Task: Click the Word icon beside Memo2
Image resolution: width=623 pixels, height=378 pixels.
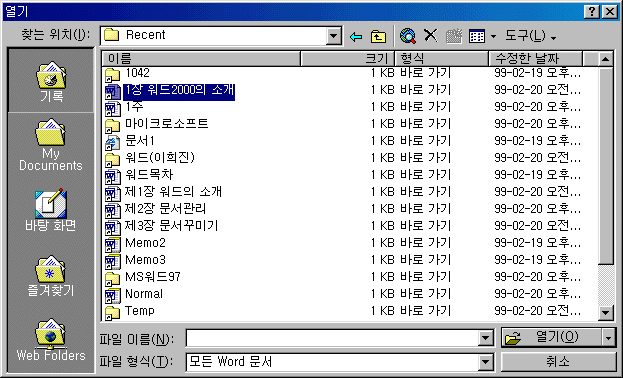Action: (112, 244)
